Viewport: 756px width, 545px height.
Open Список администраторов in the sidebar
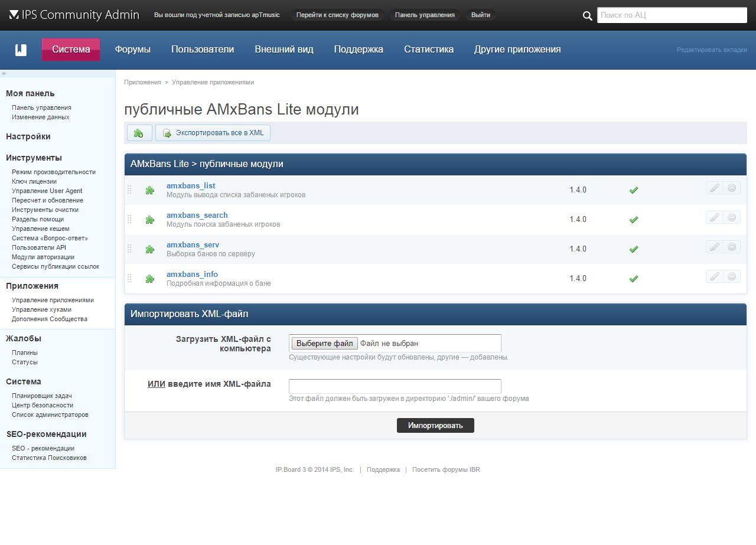tap(50, 415)
